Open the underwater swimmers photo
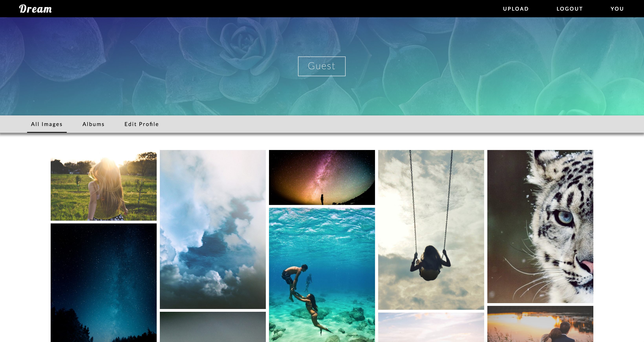Image resolution: width=644 pixels, height=342 pixels. click(322, 274)
